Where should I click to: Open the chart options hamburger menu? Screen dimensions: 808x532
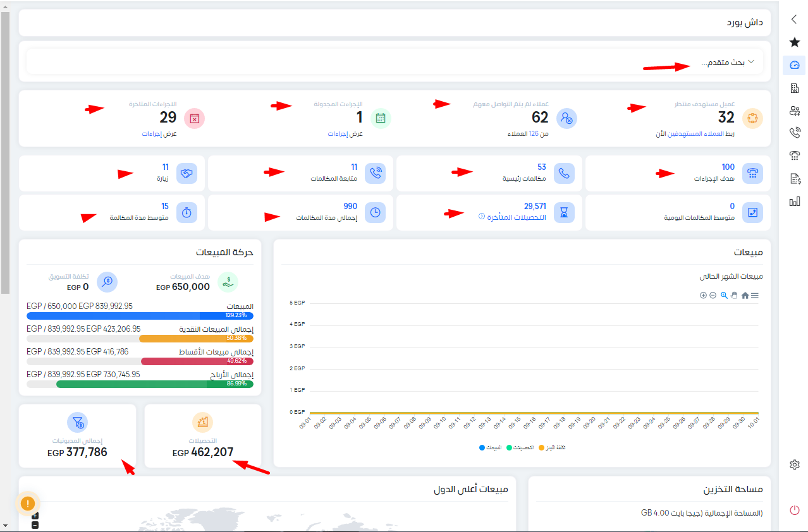click(755, 295)
